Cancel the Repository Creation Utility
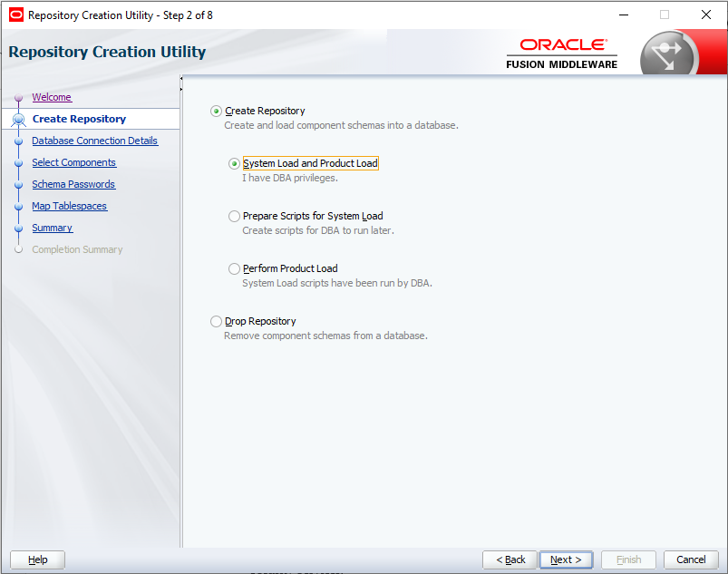This screenshot has height=574, width=728. [x=691, y=559]
